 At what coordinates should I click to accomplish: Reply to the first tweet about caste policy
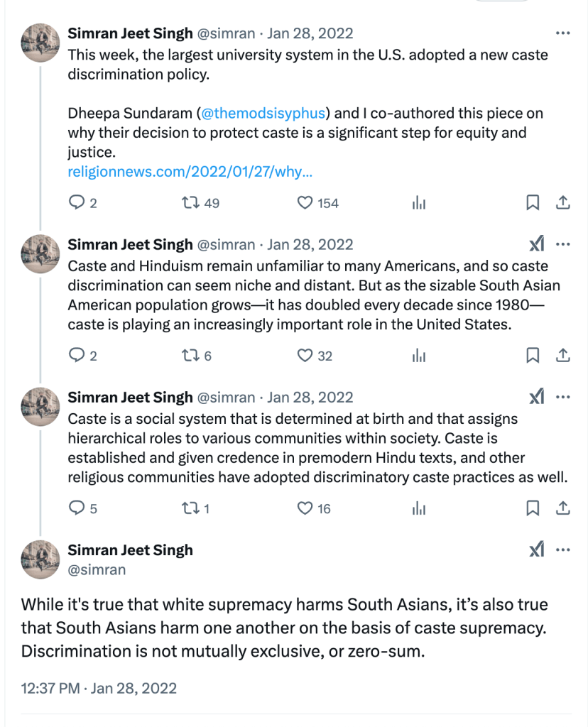[x=77, y=203]
